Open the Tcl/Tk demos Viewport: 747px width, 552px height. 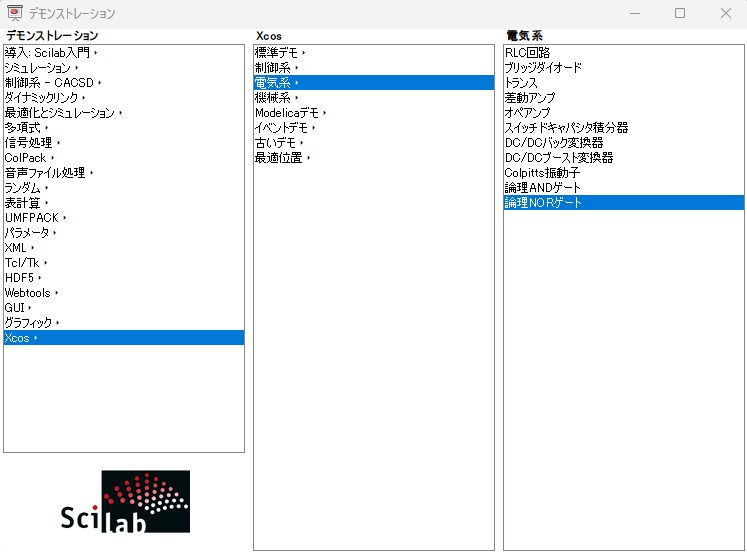coord(124,262)
